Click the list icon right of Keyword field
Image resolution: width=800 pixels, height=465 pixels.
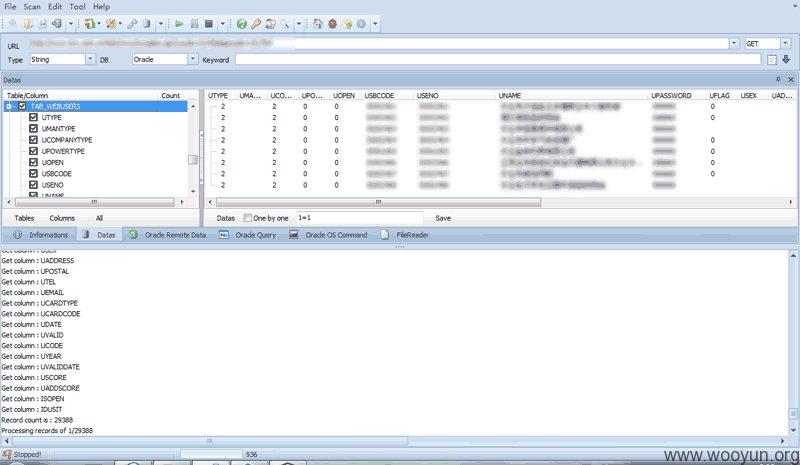(772, 60)
